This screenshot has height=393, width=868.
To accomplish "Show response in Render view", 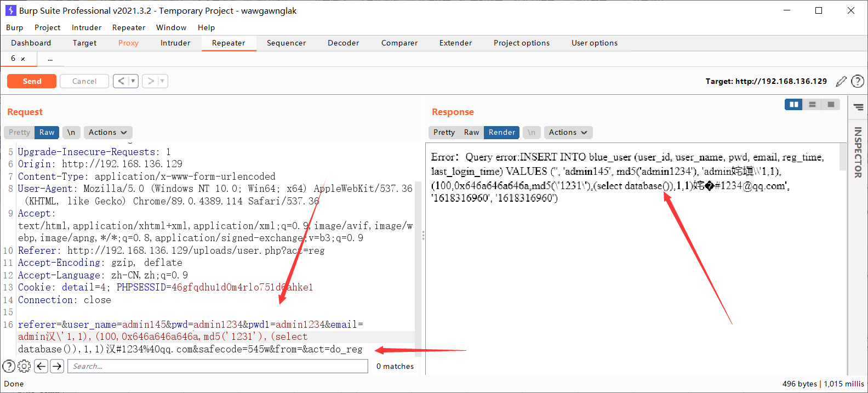I will click(502, 132).
